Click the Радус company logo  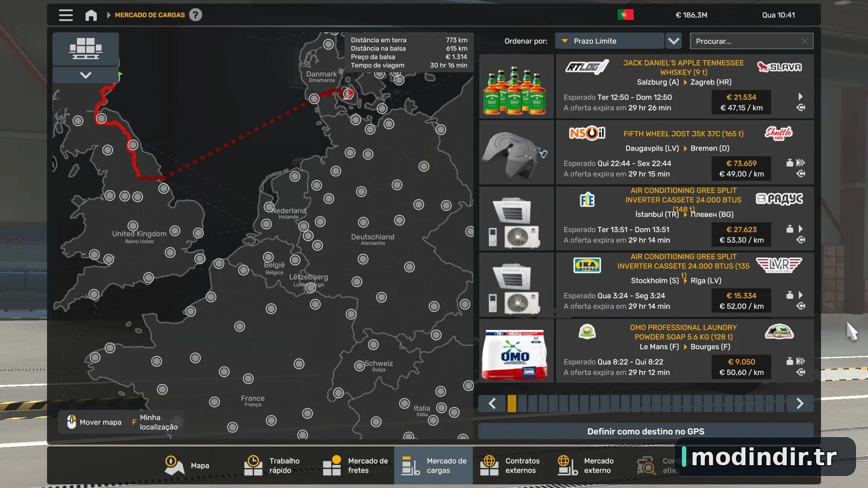click(x=780, y=199)
